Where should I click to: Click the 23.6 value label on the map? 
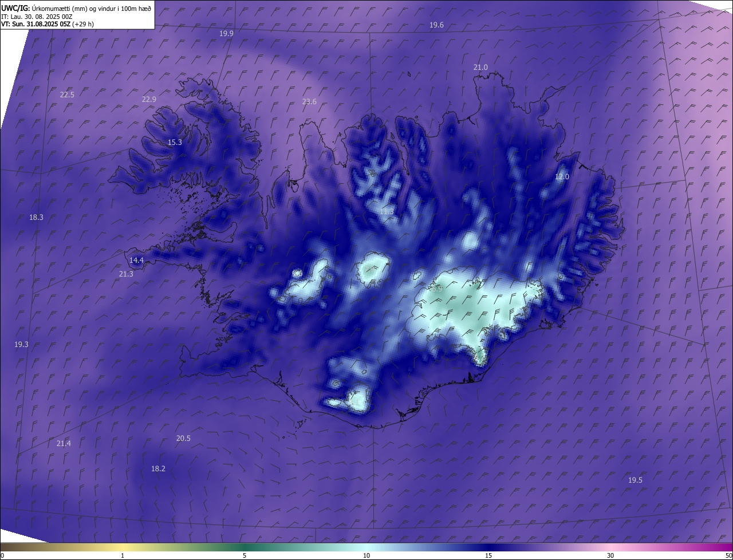(309, 101)
